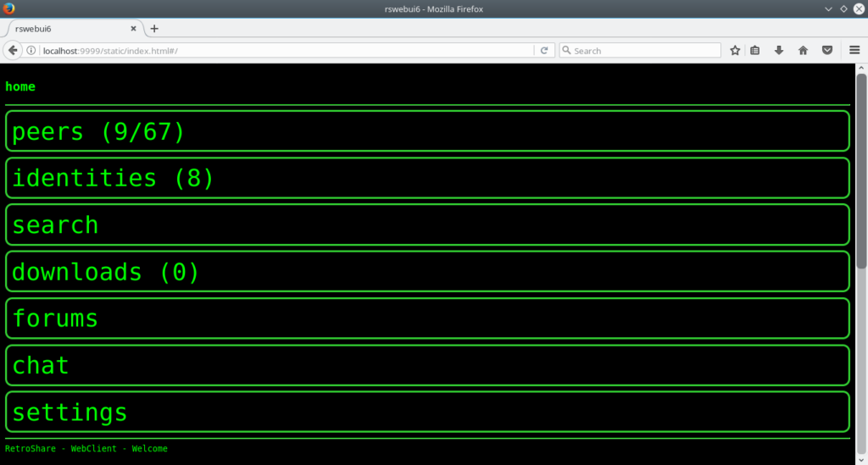The width and height of the screenshot is (868, 465).
Task: Reload the current page
Action: (544, 50)
